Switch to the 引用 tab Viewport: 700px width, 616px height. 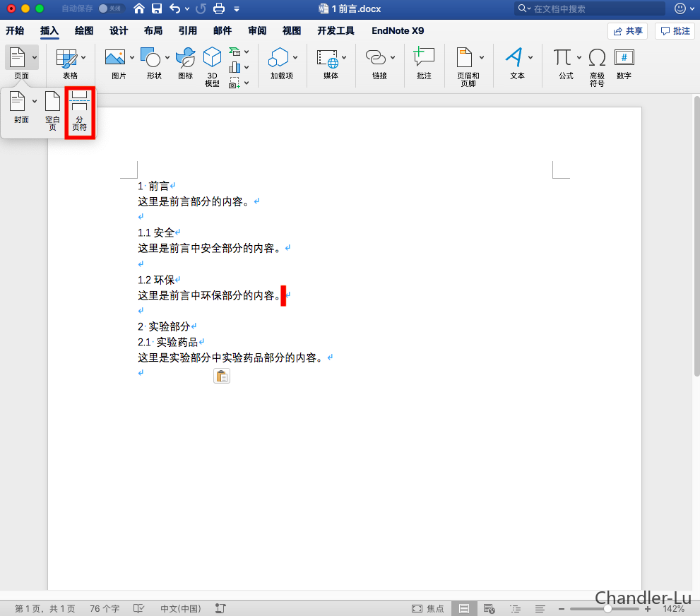tap(188, 31)
